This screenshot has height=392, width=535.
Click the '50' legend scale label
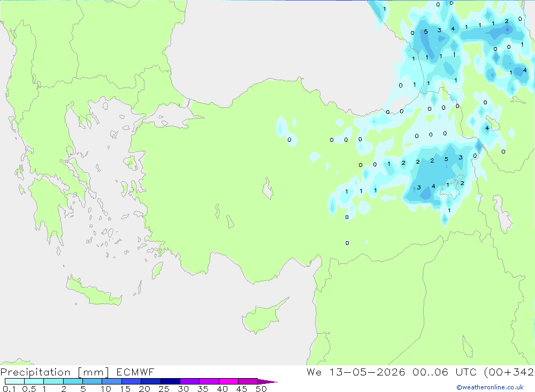point(261,389)
